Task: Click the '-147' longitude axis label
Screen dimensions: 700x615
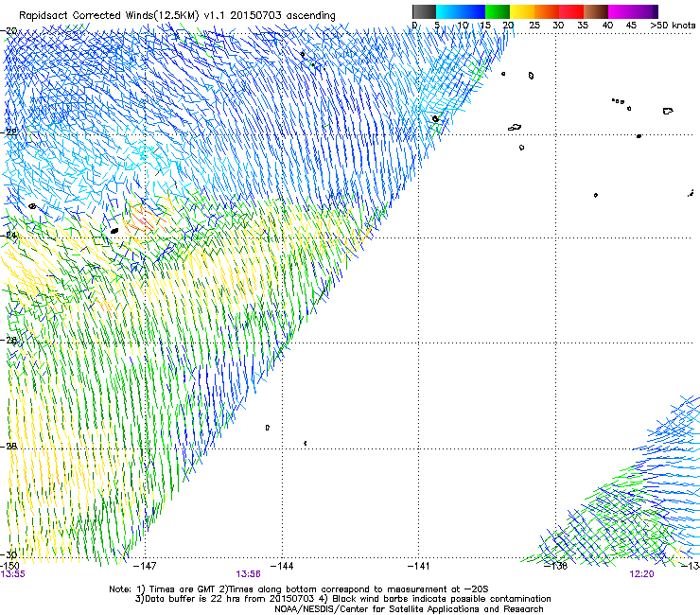Action: click(145, 566)
